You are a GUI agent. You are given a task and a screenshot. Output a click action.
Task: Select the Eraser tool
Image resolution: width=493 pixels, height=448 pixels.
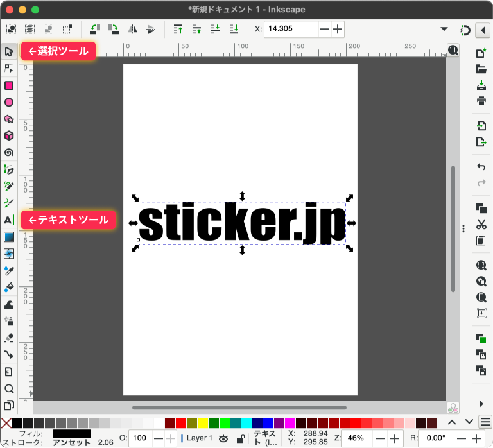click(9, 338)
